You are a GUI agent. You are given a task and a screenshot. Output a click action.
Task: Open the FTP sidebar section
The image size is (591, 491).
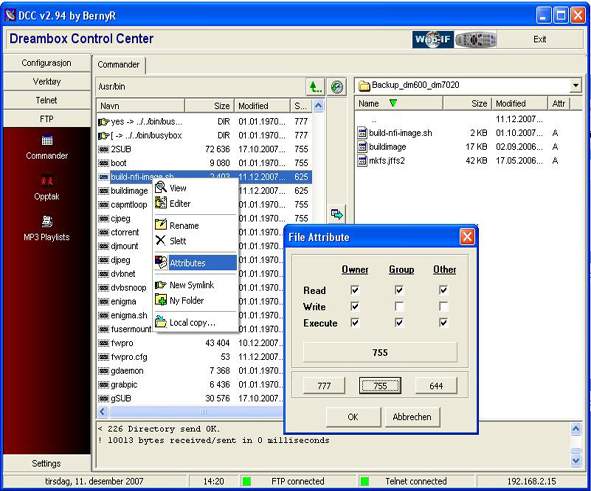pyautogui.click(x=47, y=119)
